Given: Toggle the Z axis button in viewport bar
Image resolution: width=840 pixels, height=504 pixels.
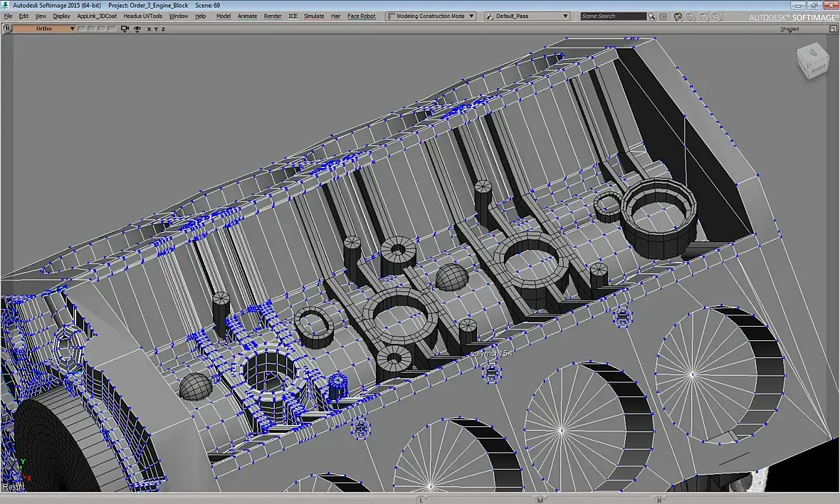Looking at the screenshot, I should pyautogui.click(x=163, y=29).
